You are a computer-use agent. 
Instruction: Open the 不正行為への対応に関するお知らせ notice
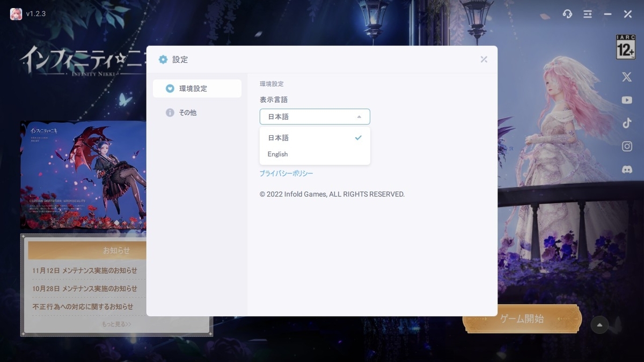(83, 307)
